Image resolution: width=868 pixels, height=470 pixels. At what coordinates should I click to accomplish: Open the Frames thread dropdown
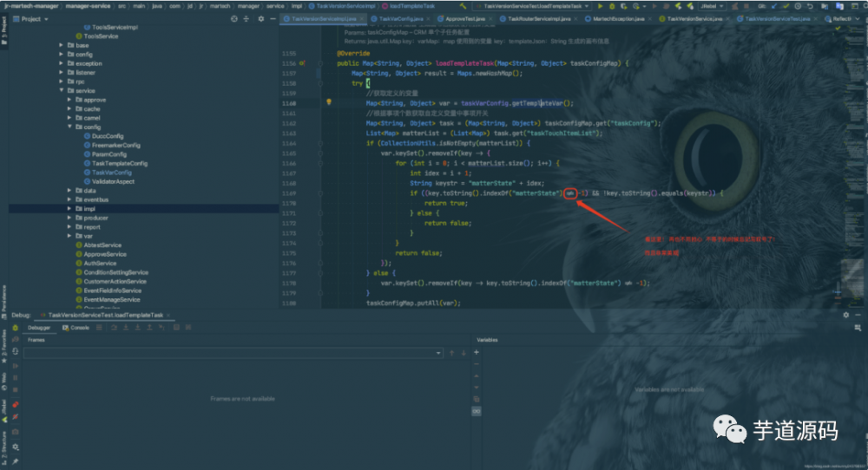[233, 353]
